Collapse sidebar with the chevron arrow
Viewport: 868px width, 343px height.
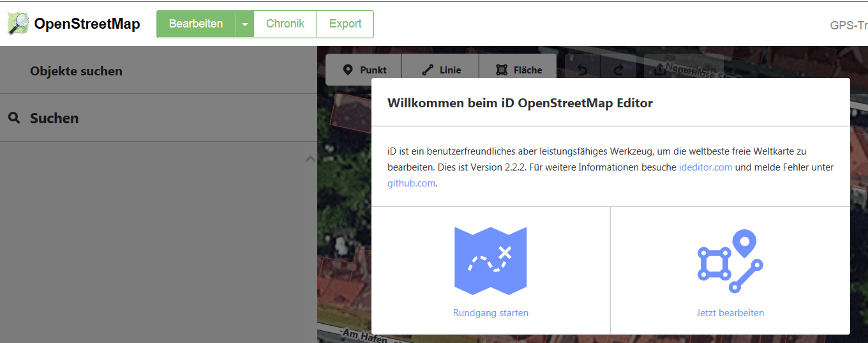[x=311, y=158]
